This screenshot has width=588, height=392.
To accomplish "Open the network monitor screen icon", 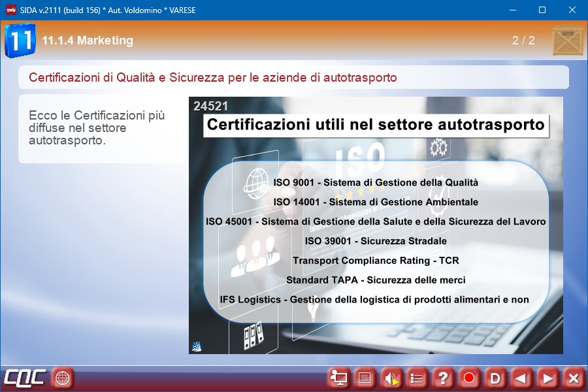I will pos(338,378).
